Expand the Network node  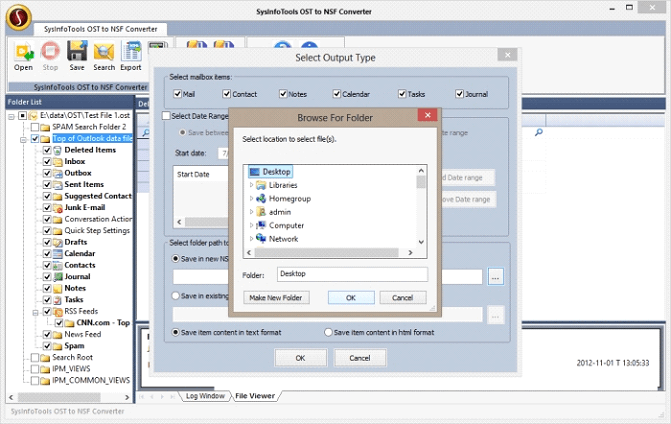251,238
